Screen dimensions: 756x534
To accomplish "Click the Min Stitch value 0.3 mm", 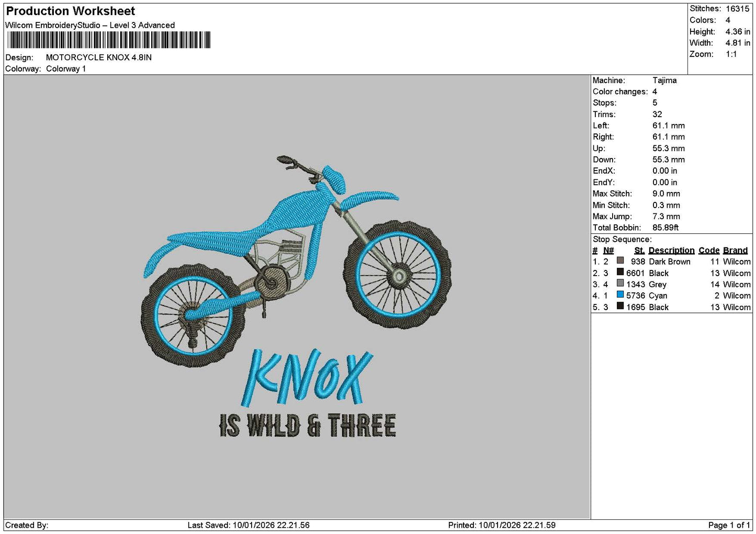I will (x=666, y=206).
